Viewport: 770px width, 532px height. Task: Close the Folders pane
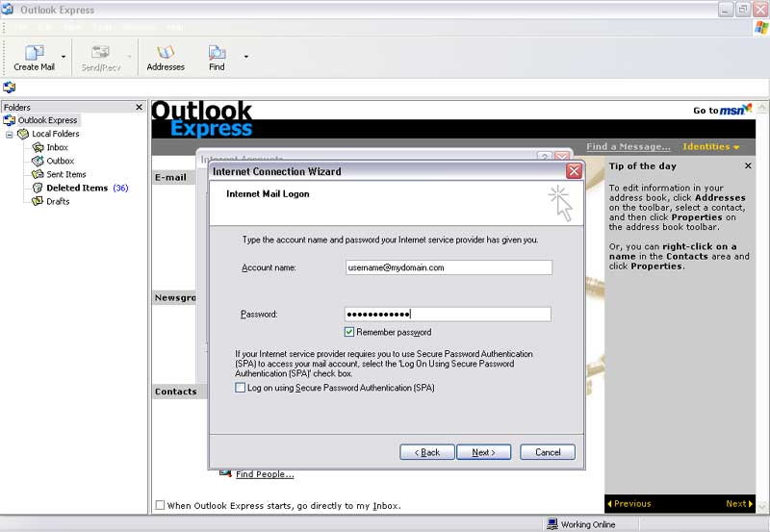pos(139,107)
